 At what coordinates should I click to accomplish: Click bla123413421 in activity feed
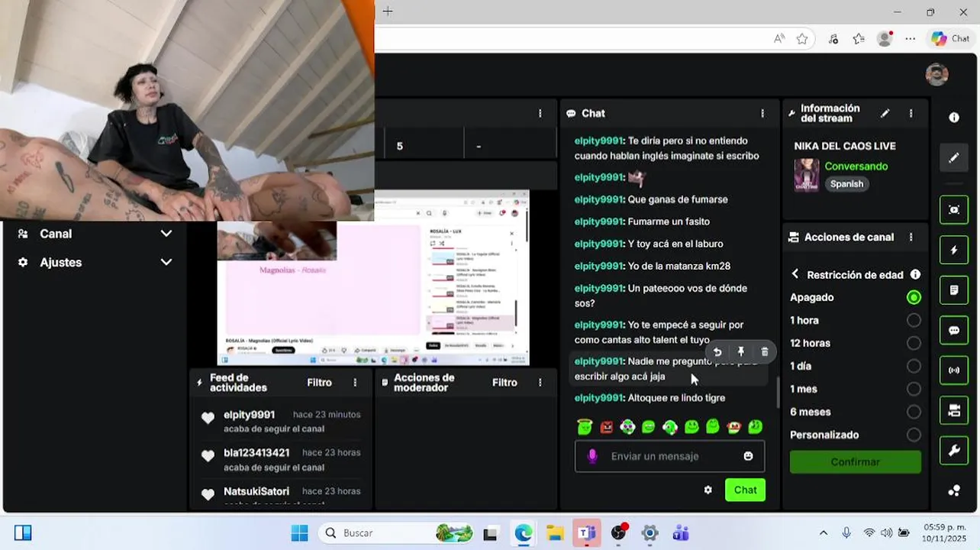256,453
